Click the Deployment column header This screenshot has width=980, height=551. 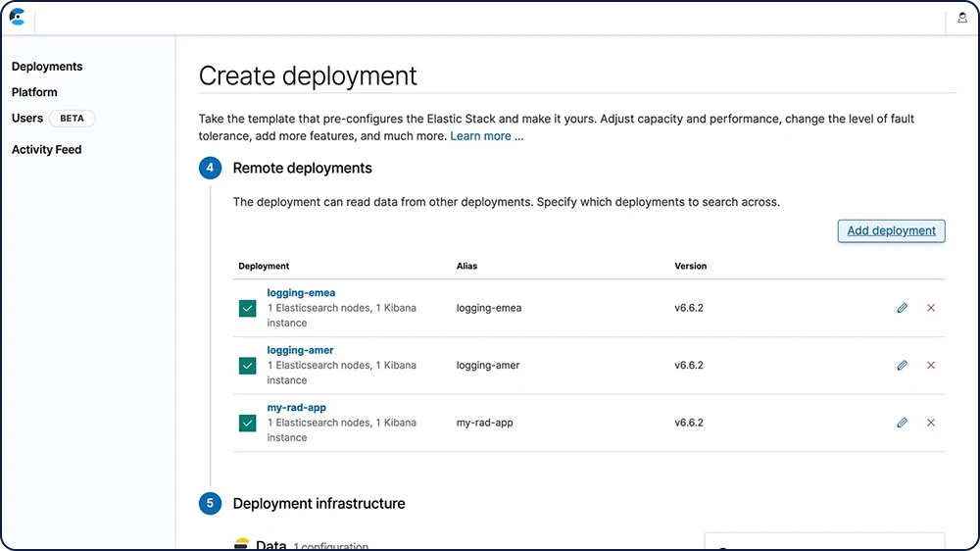point(264,266)
